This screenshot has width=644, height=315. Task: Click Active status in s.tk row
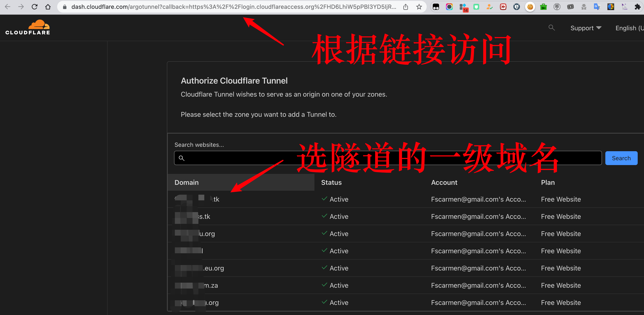pos(335,216)
